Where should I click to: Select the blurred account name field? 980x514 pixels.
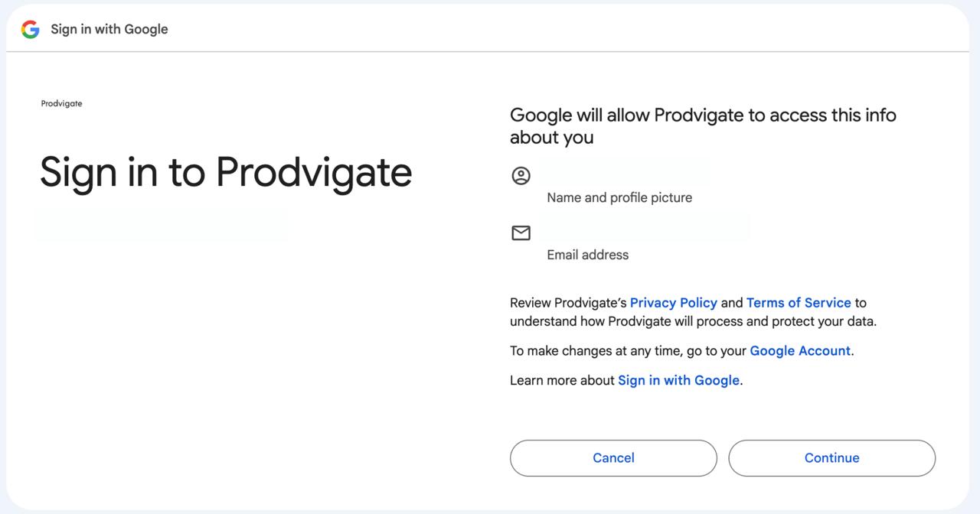[x=624, y=170]
